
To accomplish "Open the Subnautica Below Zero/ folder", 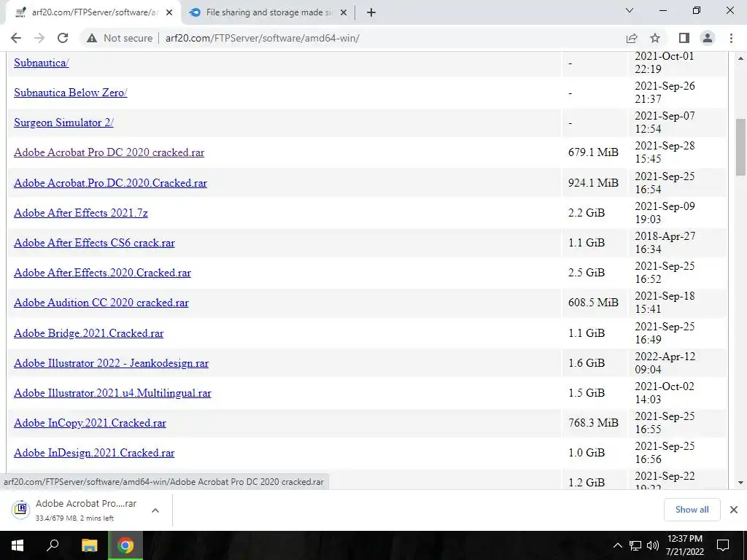I will (71, 93).
